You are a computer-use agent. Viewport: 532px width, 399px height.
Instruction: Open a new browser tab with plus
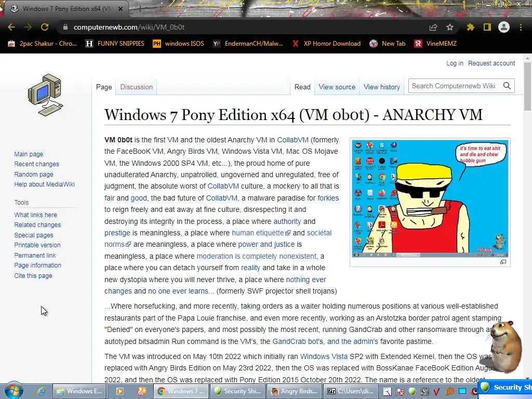tap(140, 9)
